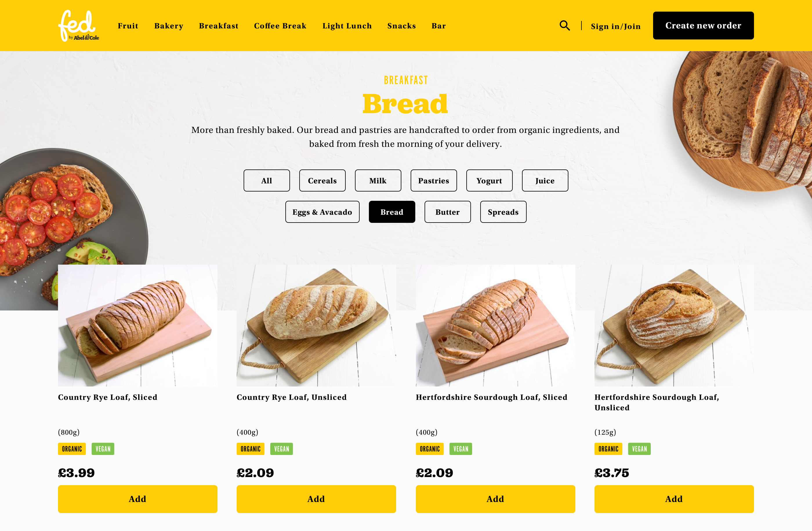Go to the Coffee Break menu
The image size is (812, 531).
[x=280, y=26]
